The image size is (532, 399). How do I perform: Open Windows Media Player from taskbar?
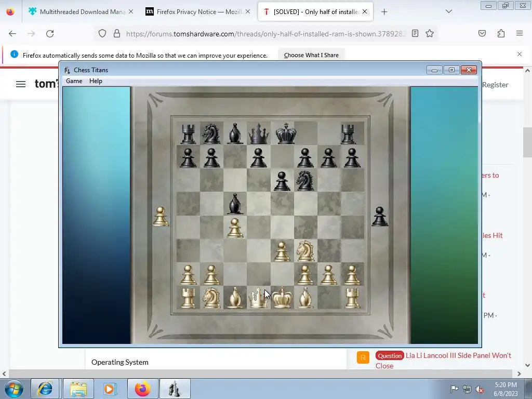pos(110,389)
